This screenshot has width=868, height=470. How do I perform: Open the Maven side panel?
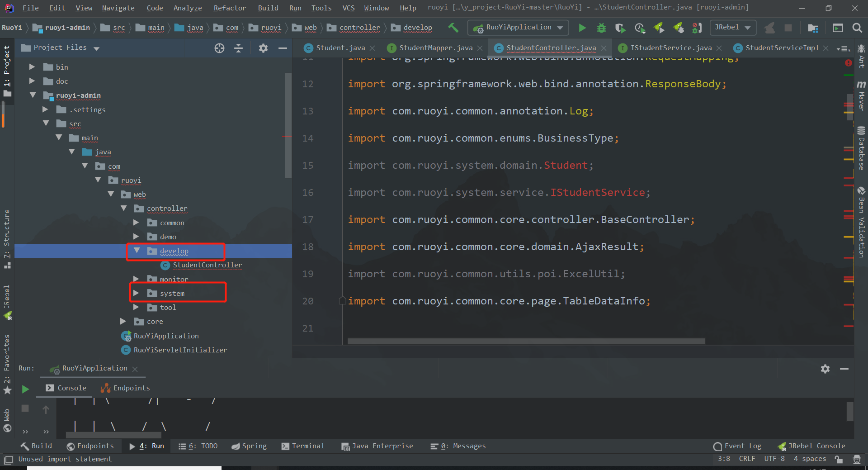861,96
